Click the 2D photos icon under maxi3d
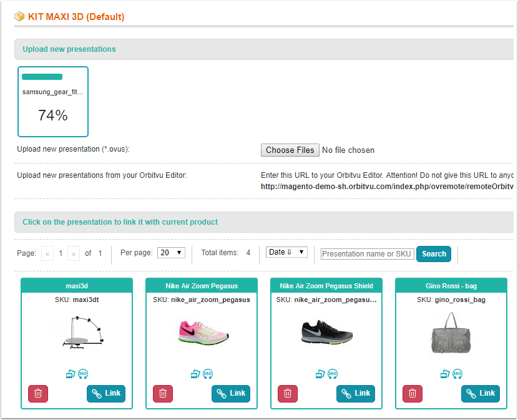This screenshot has width=518, height=420. pyautogui.click(x=71, y=374)
